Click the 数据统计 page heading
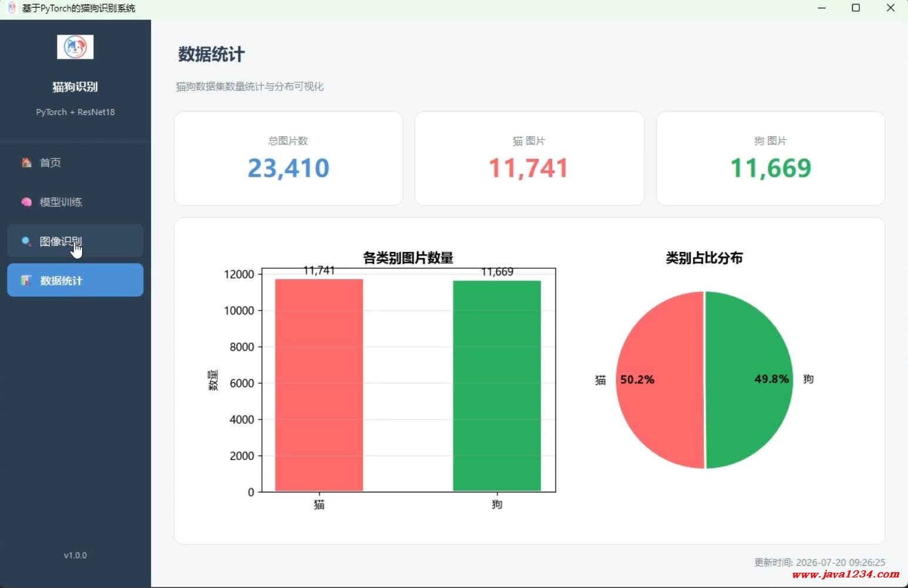The image size is (908, 588). pyautogui.click(x=211, y=55)
